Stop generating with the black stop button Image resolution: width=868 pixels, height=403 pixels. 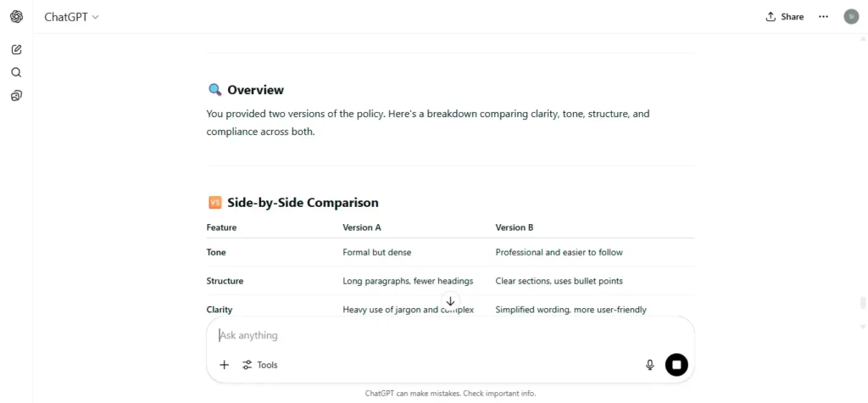point(676,365)
